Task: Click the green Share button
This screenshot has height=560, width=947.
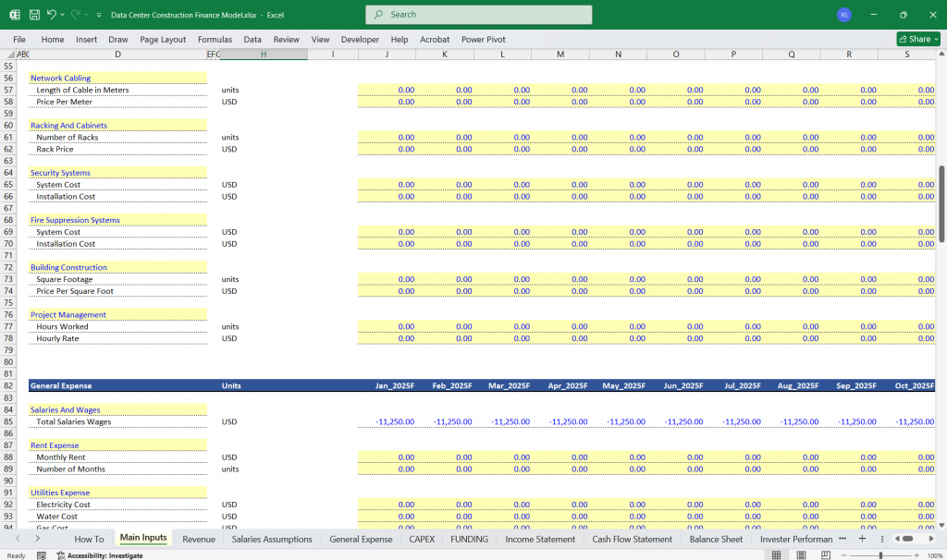Action: point(916,39)
